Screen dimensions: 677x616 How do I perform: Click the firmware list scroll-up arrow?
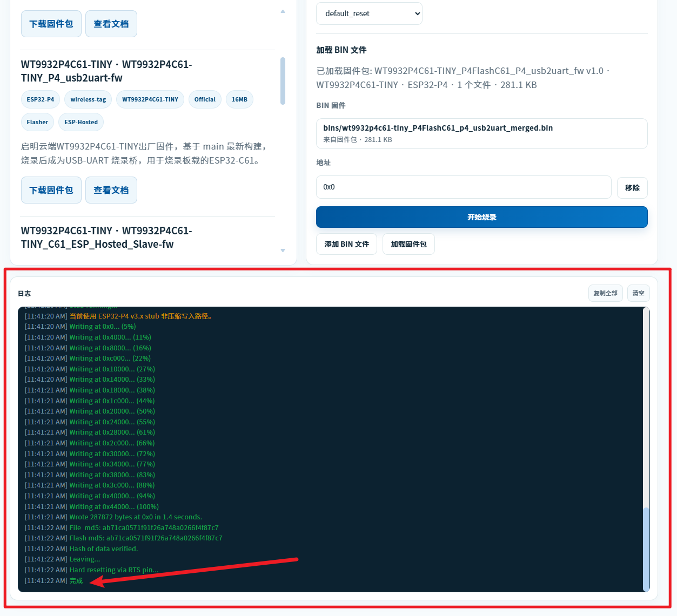click(283, 11)
